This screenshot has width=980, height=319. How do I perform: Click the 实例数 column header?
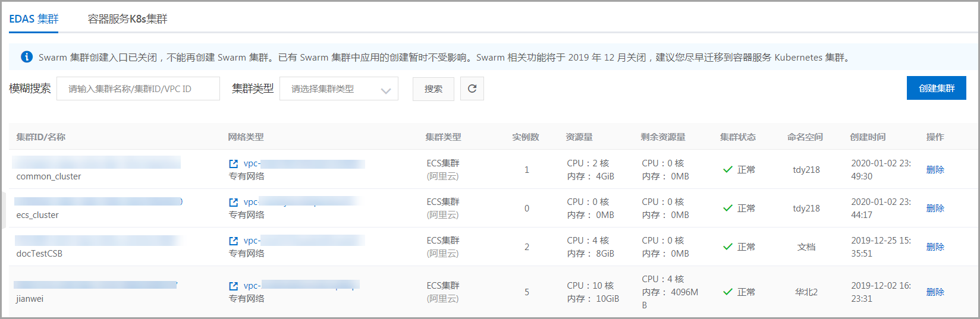click(526, 137)
